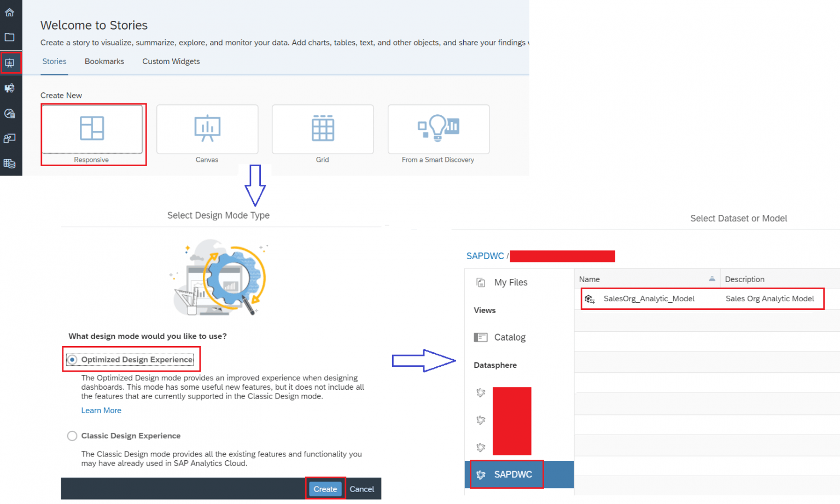This screenshot has height=504, width=840.
Task: Click the Cancel button in the dialog
Action: pos(361,489)
